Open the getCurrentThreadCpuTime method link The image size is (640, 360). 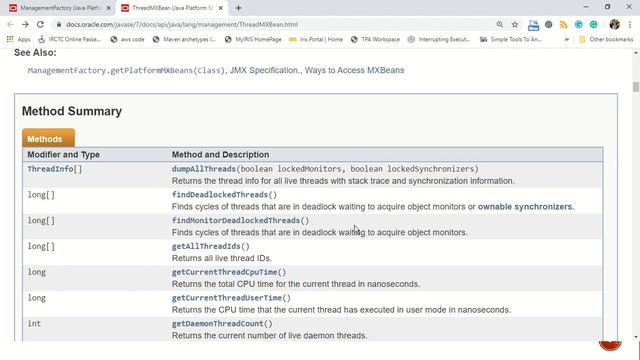(224, 272)
